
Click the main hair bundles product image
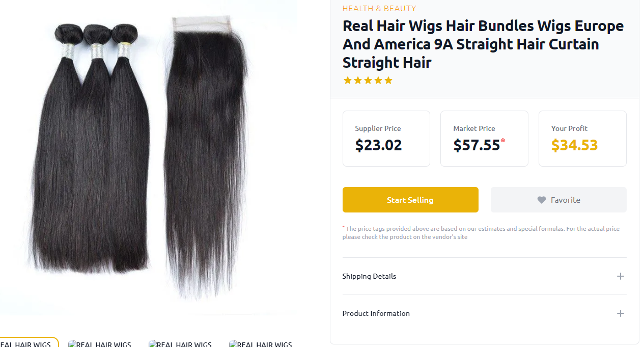pos(148,158)
